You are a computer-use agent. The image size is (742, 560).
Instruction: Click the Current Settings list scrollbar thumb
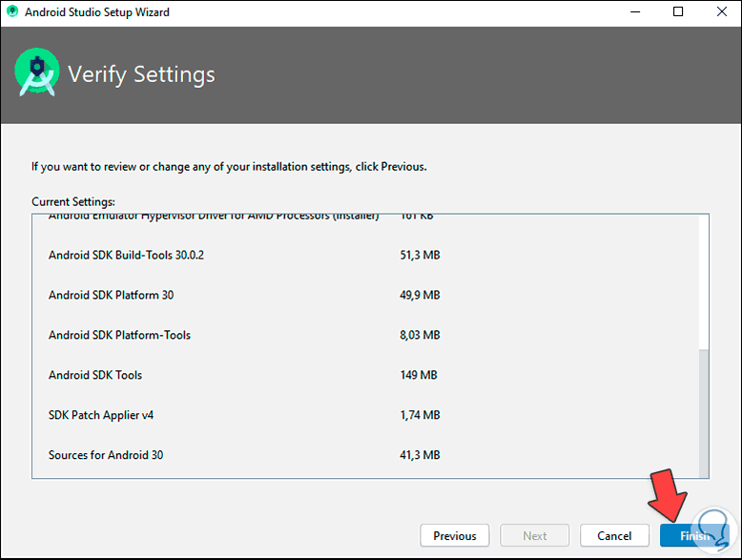click(x=705, y=410)
